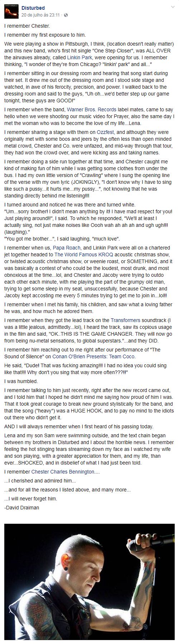Open the post timestamp '20 de julho às 23:11'
Viewport: 179px width, 644px height.
(42, 15)
